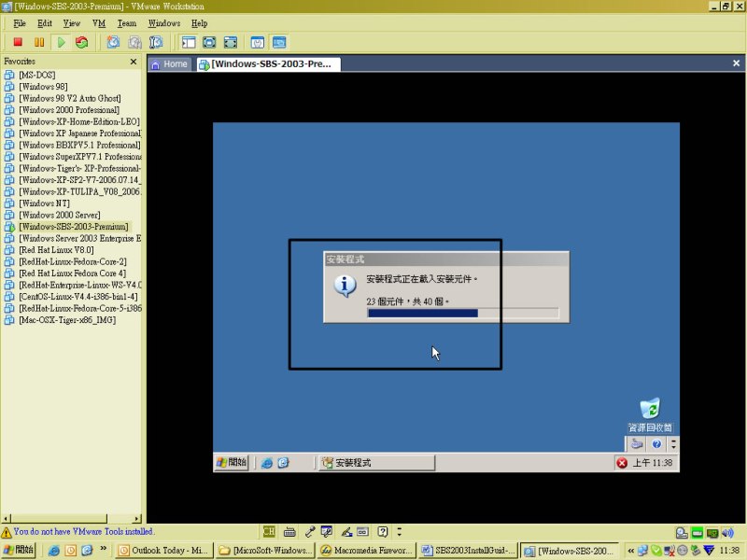Click the guest Internet Explorer quick launch icon

(x=267, y=463)
